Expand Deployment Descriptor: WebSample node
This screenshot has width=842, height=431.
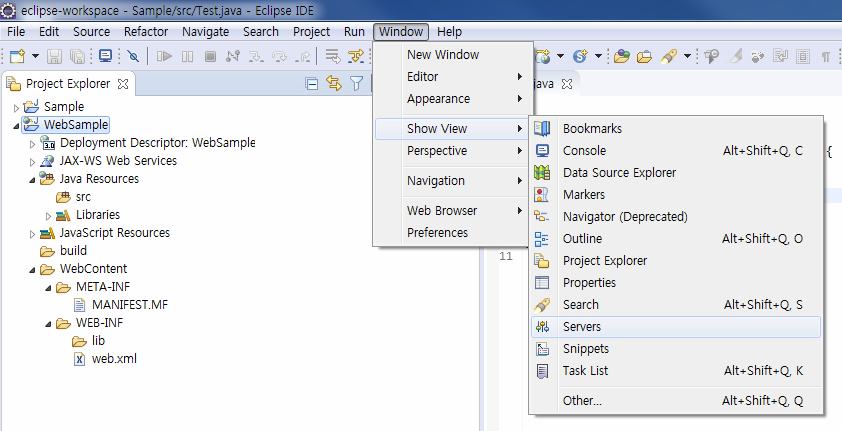click(32, 143)
